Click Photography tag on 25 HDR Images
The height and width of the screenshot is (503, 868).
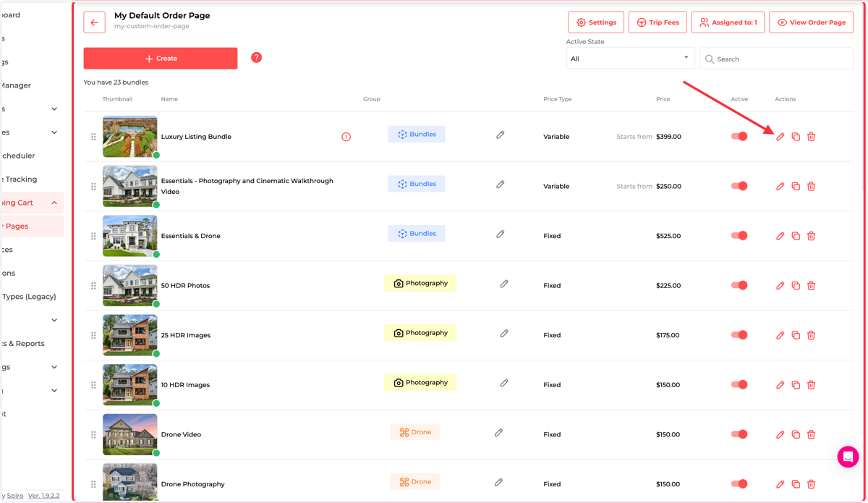420,333
